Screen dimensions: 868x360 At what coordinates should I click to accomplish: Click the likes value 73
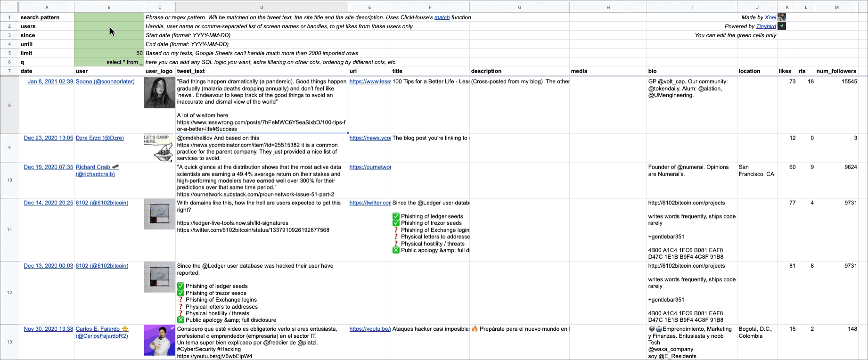pos(792,82)
